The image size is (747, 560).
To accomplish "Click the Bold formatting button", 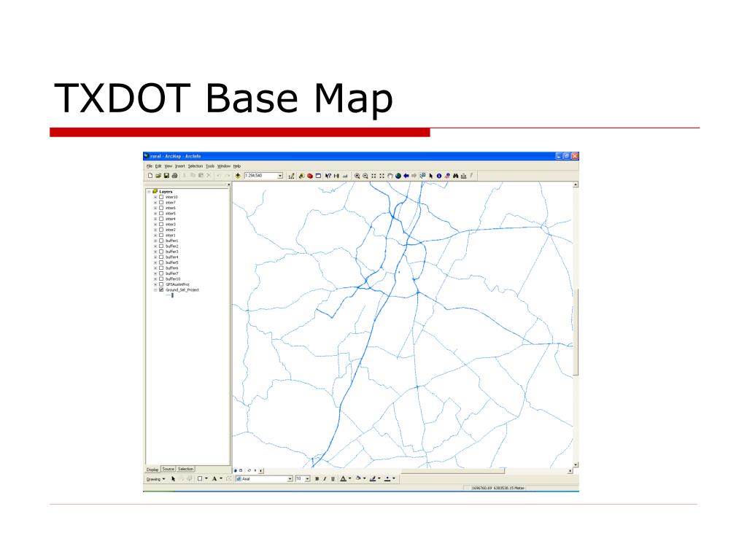I will tap(317, 478).
